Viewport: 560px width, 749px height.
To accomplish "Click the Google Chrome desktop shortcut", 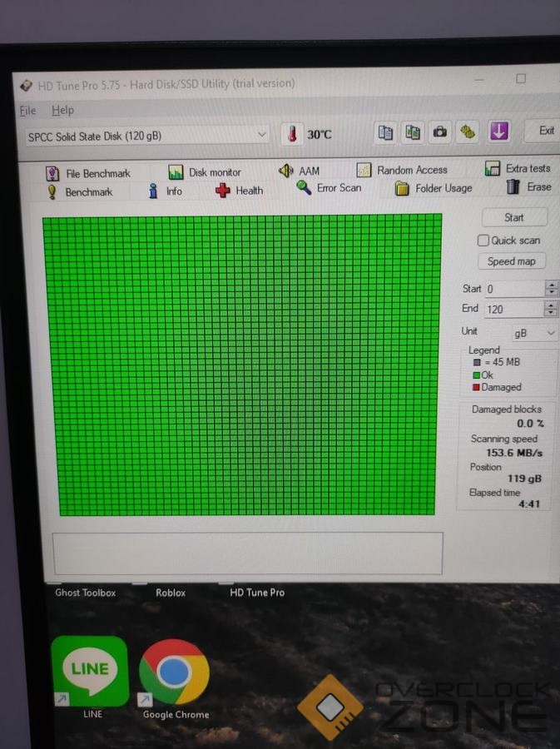I will [174, 672].
